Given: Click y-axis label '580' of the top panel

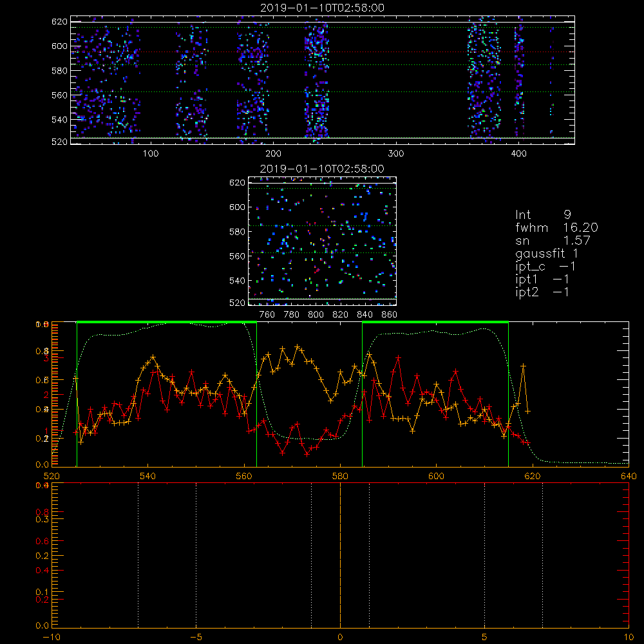Looking at the screenshot, I should point(59,71).
